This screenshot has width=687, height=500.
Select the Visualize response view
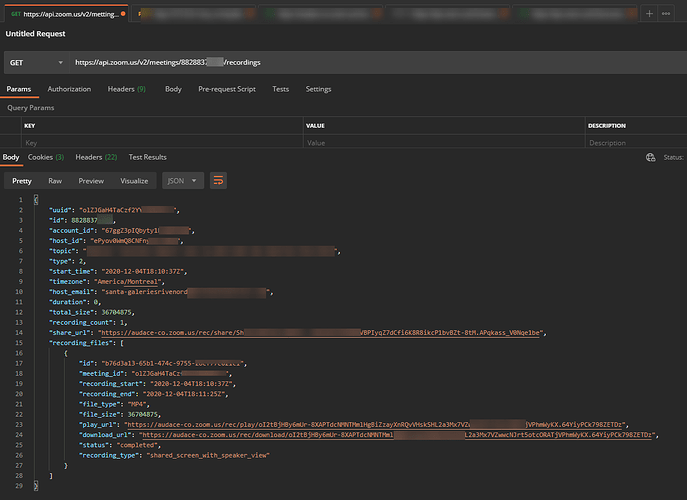click(x=134, y=181)
